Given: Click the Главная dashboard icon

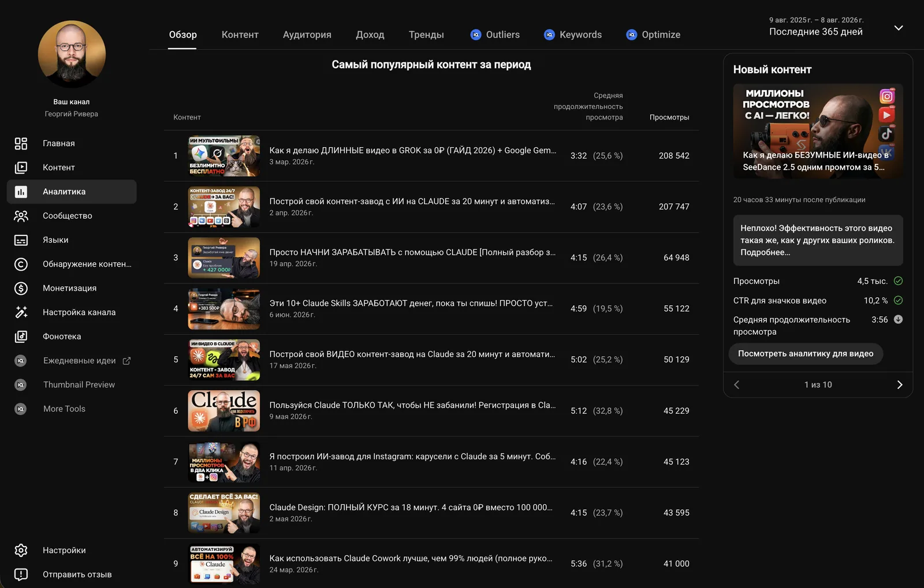Looking at the screenshot, I should (21, 144).
